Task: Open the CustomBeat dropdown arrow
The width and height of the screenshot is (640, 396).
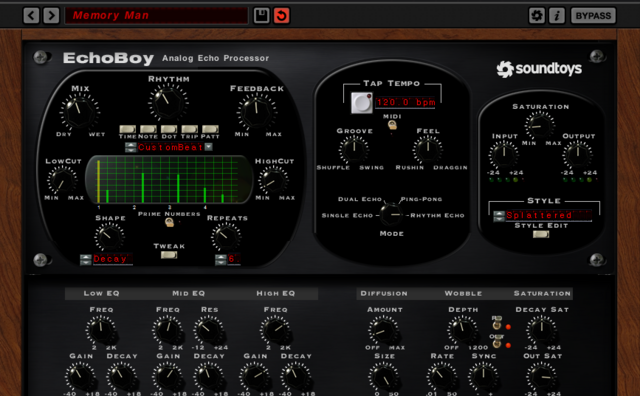Action: point(209,147)
